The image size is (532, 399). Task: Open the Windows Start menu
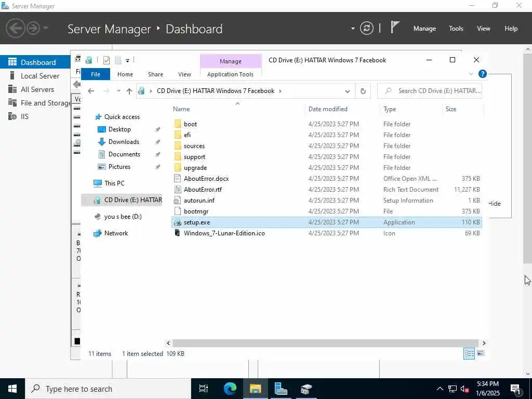[12, 389]
